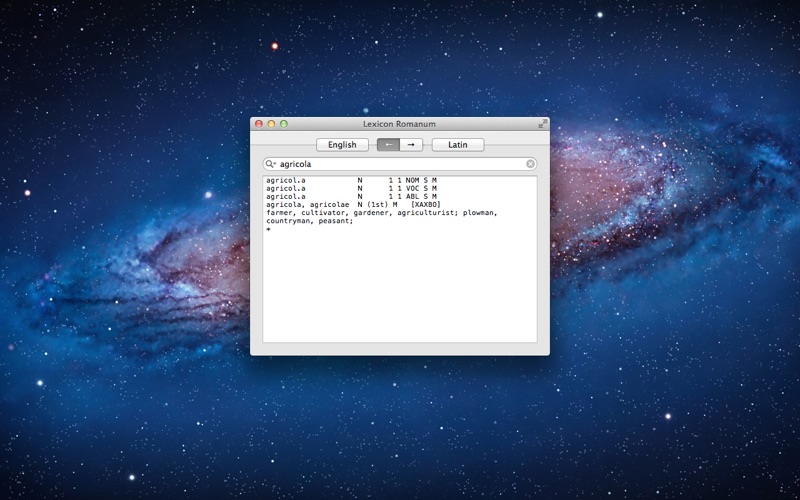The image size is (800, 500).
Task: Click the definition line starting with farmer
Action: coord(382,213)
